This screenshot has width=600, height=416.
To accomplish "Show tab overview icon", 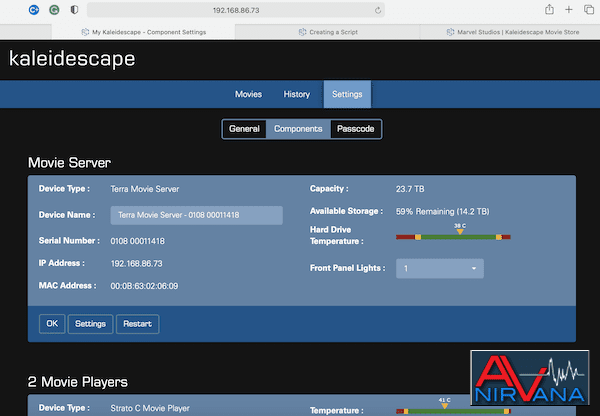I will click(589, 10).
